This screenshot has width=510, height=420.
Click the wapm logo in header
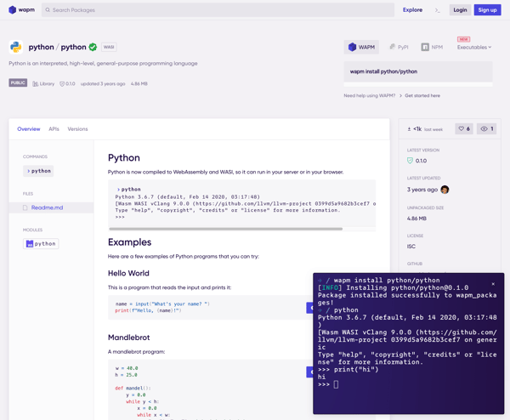point(21,9)
